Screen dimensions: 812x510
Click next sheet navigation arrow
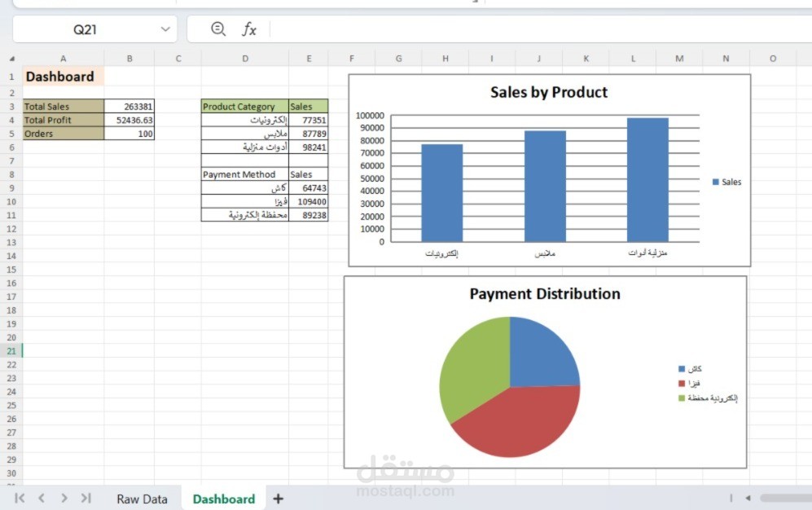64,498
